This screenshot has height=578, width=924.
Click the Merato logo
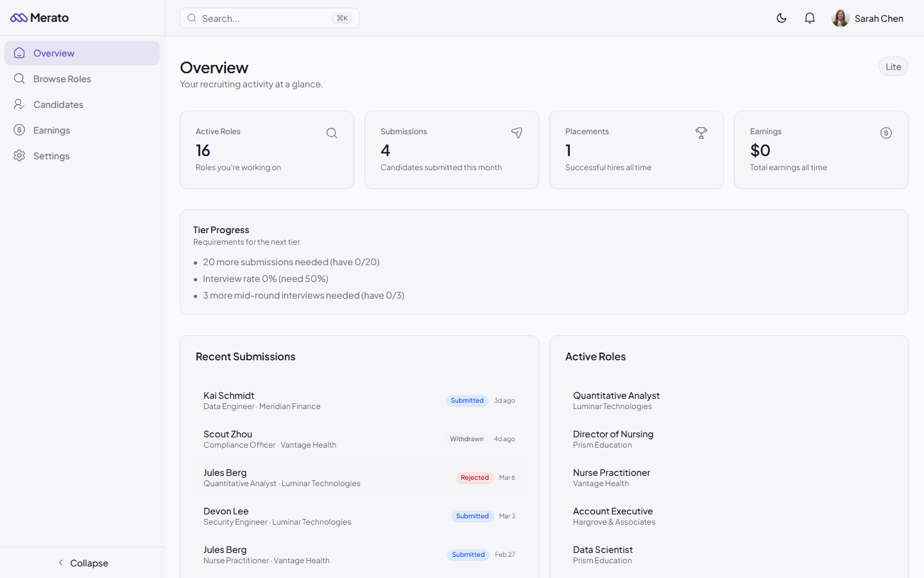click(x=40, y=17)
